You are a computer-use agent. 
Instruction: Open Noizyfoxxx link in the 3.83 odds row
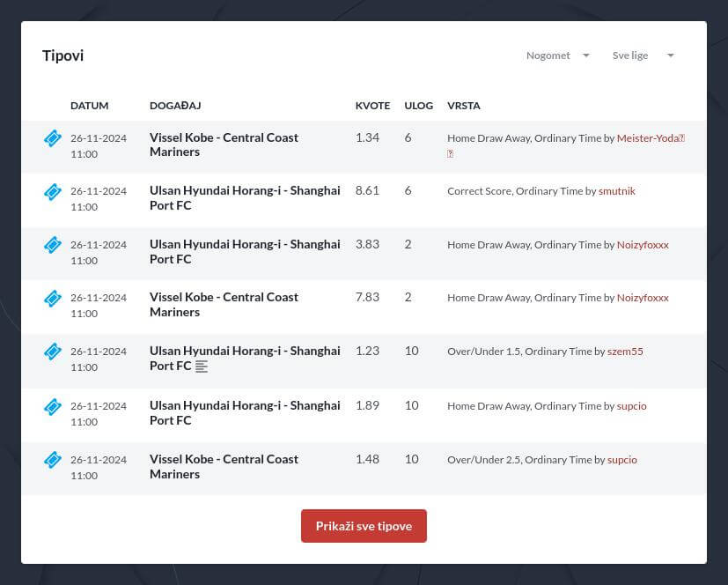point(643,245)
